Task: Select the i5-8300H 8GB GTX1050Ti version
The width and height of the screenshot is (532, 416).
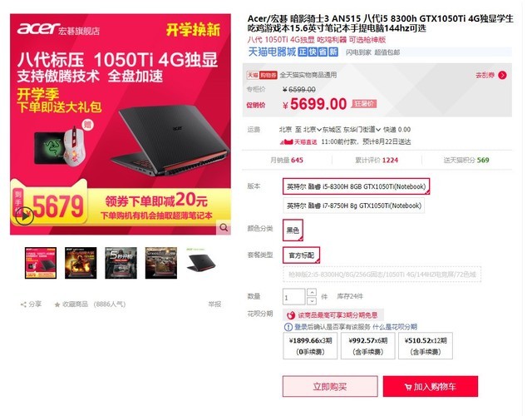Action: 357,186
